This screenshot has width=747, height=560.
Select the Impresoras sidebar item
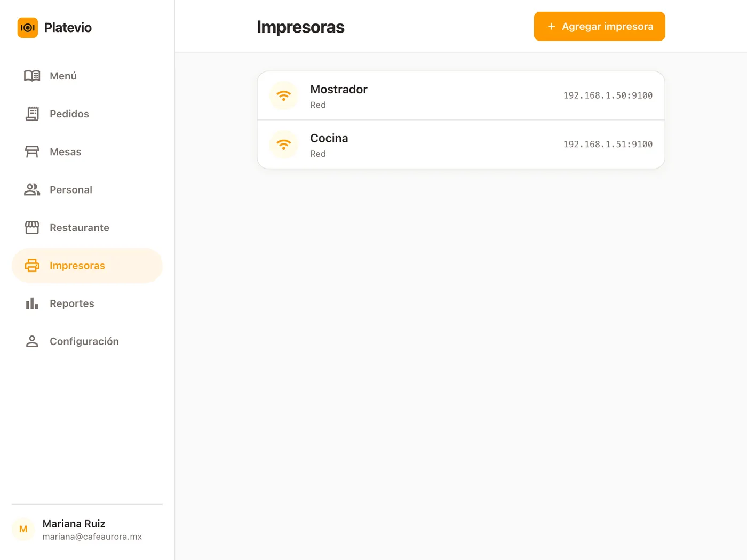point(87,265)
